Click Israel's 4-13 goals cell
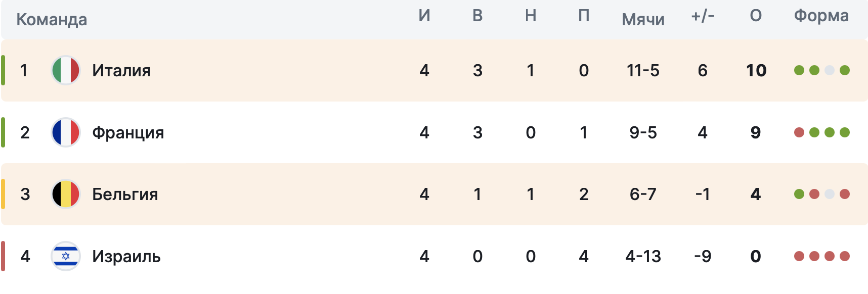The image size is (868, 294). 643,256
